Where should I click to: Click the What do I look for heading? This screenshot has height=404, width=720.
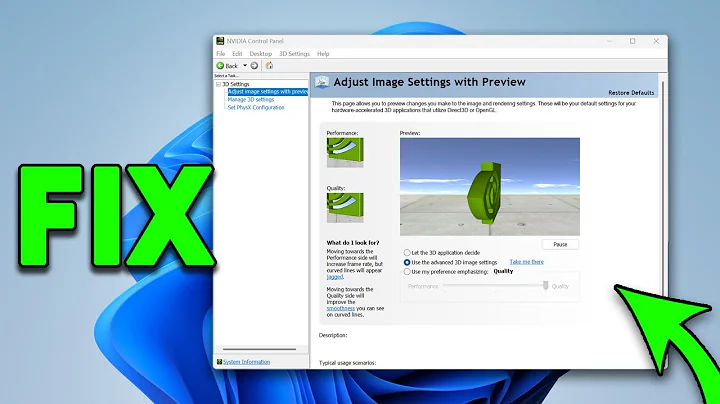pos(353,242)
